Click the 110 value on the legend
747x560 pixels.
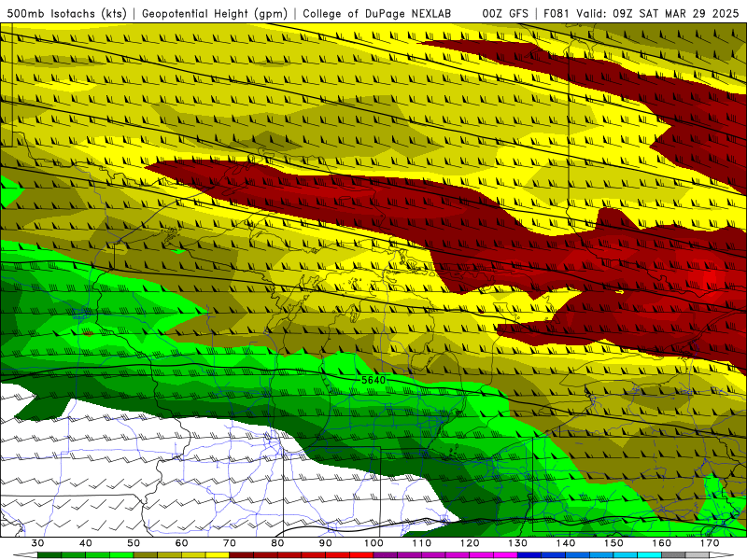coord(422,543)
